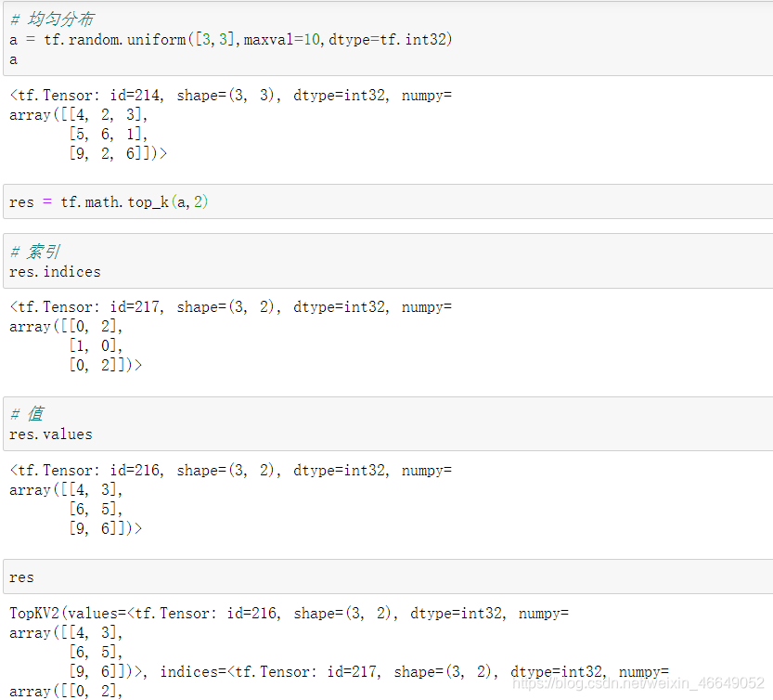Click the code line 'res.values'
773x700 pixels.
click(x=51, y=434)
